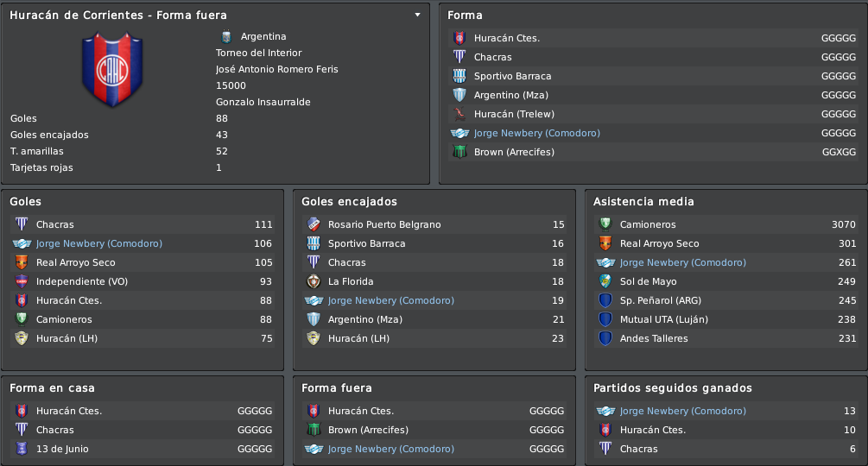This screenshot has width=868, height=466.
Task: Open the Forma fuera panel dropdown arrow
Action: 417,15
